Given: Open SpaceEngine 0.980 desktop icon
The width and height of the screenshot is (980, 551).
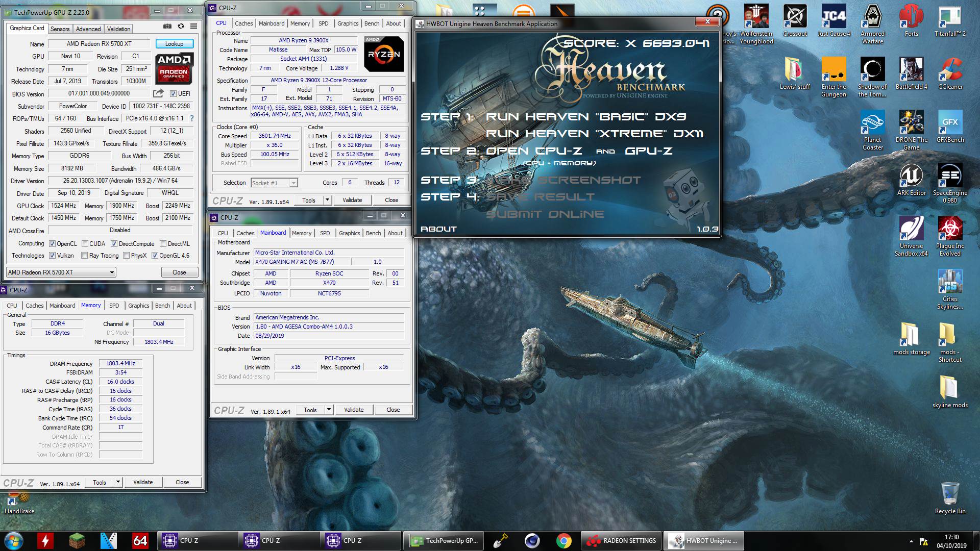Looking at the screenshot, I should tap(950, 183).
